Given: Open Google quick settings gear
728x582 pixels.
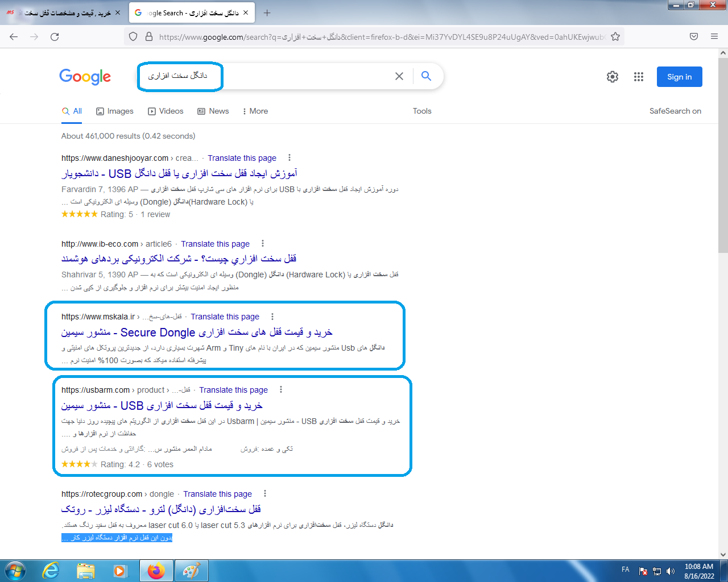Looking at the screenshot, I should [x=613, y=77].
